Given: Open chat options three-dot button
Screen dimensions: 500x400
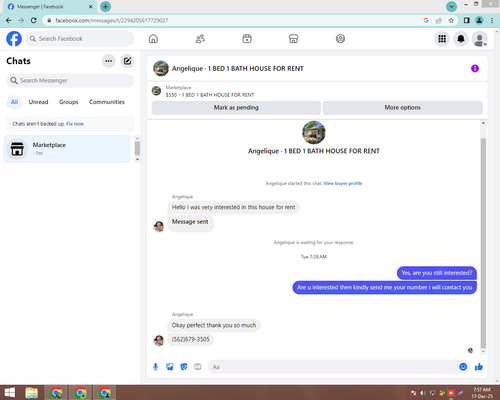Looking at the screenshot, I should coord(109,61).
